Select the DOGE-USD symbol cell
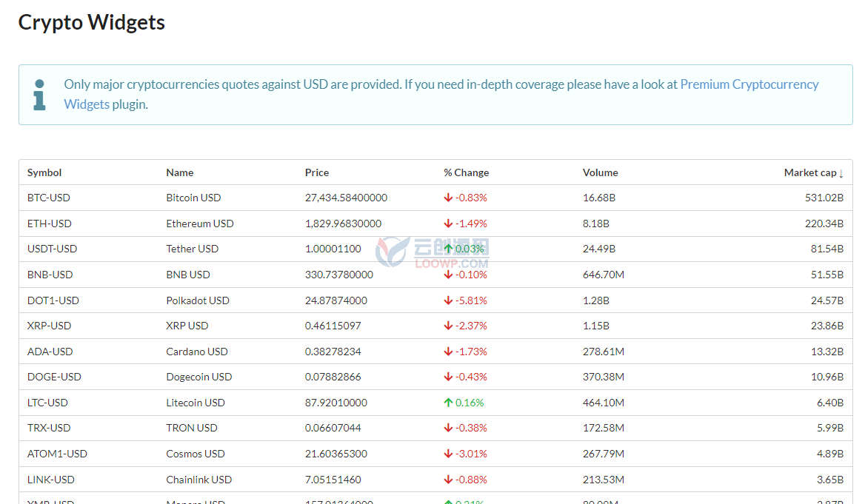Image resolution: width=865 pixels, height=504 pixels. pos(54,377)
